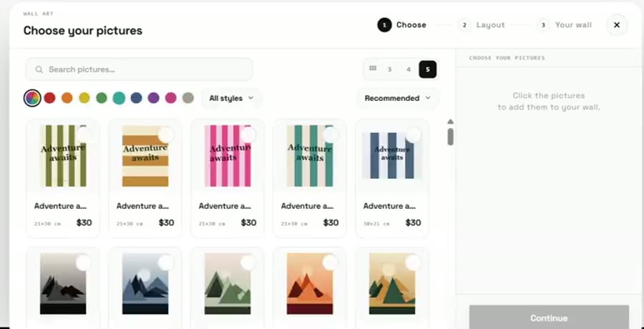The height and width of the screenshot is (329, 644).
Task: Open the blue mountain thumbnail
Action: click(x=145, y=283)
